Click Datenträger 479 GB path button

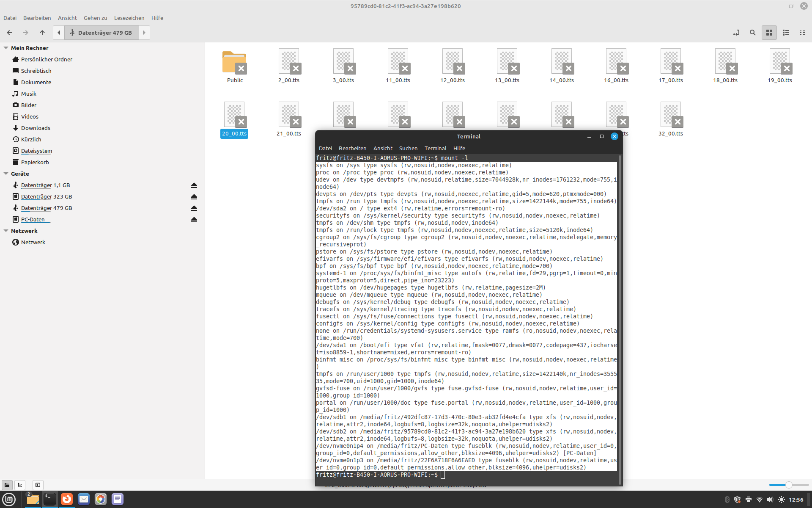tap(101, 33)
